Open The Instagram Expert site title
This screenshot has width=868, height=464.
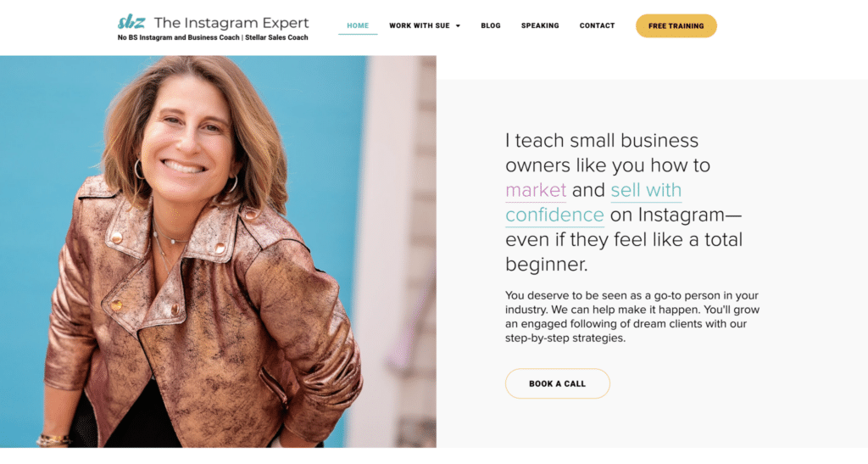[231, 23]
